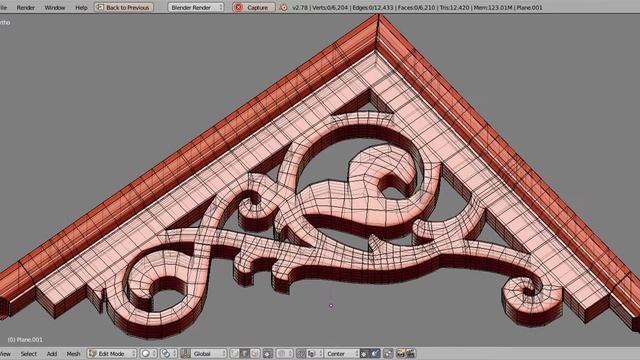Click the Back to Previous screen icon
This screenshot has width=640, height=360.
(x=100, y=7)
